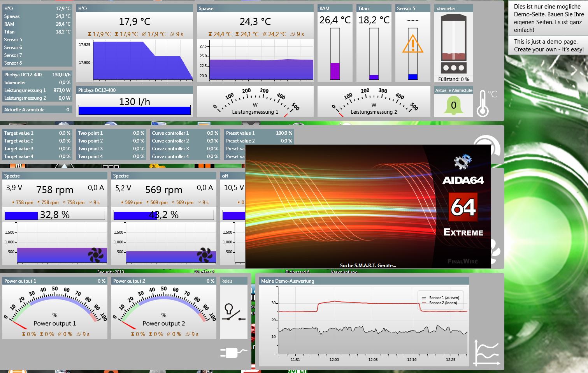Select the H²O row in the sensor list
Viewport: 588px width, 373px height.
[x=37, y=8]
